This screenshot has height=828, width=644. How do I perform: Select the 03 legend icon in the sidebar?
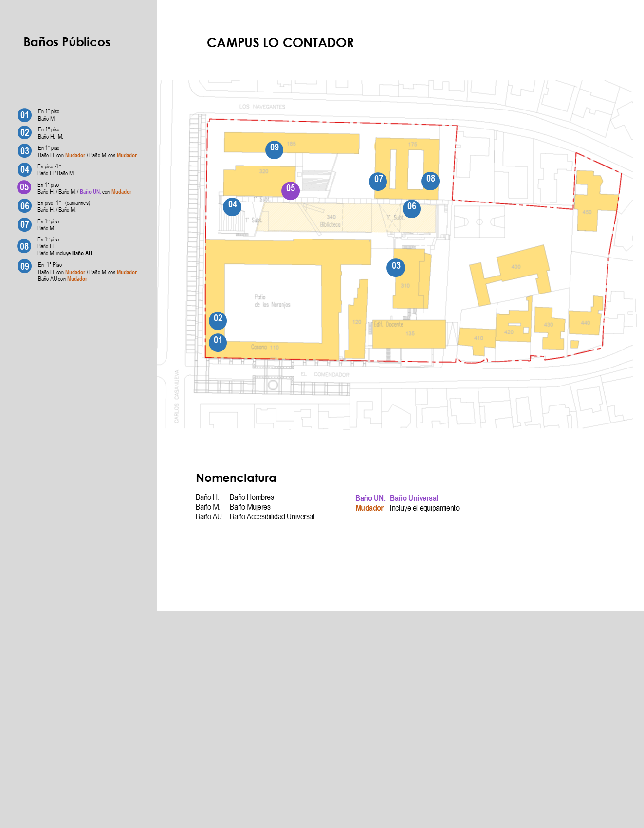(x=25, y=151)
